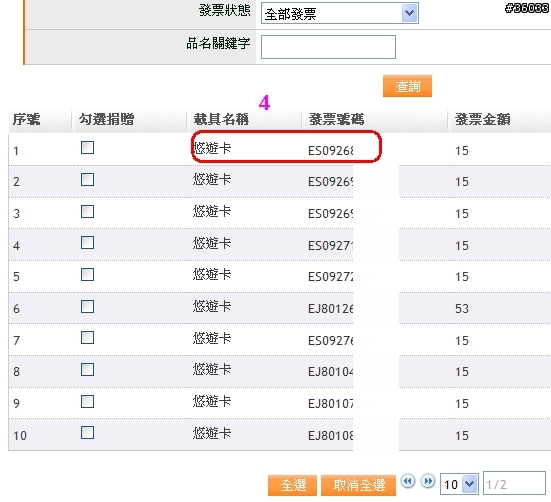This screenshot has height=502, width=551.
Task: Select invoice number EJ80104 in row 8
Action: coord(331,372)
